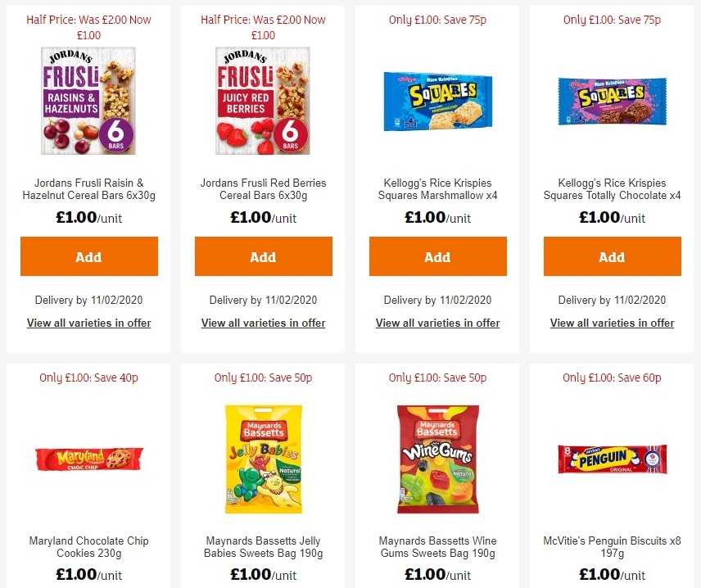Screen dimensions: 701x588
Task: Add Jordans Frusli Red Berries bars to basket
Action: [263, 256]
